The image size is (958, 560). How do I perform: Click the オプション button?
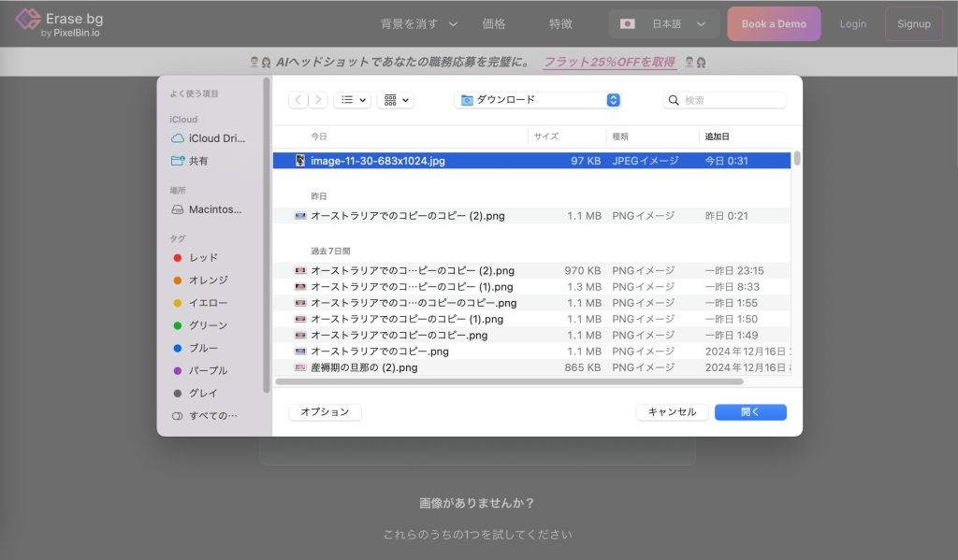pyautogui.click(x=325, y=412)
